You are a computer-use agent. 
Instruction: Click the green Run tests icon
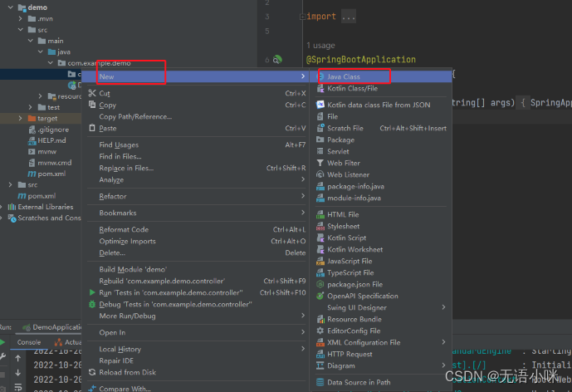92,292
